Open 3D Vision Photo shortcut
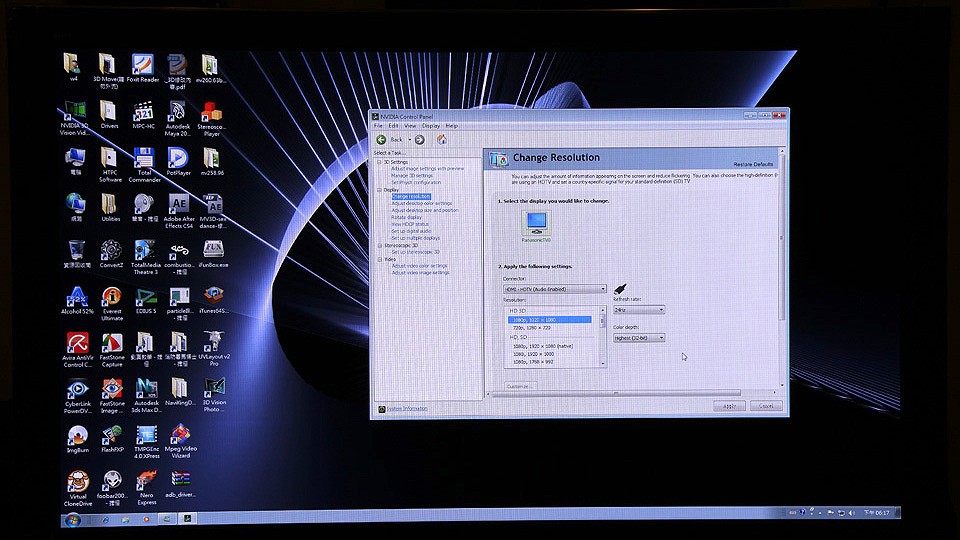960x540 pixels. point(214,395)
